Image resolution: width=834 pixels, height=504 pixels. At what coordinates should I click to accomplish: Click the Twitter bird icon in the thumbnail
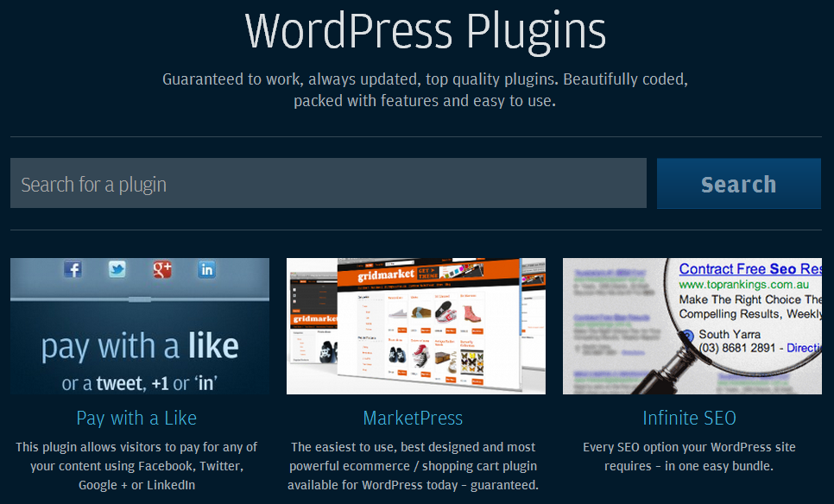pyautogui.click(x=117, y=269)
